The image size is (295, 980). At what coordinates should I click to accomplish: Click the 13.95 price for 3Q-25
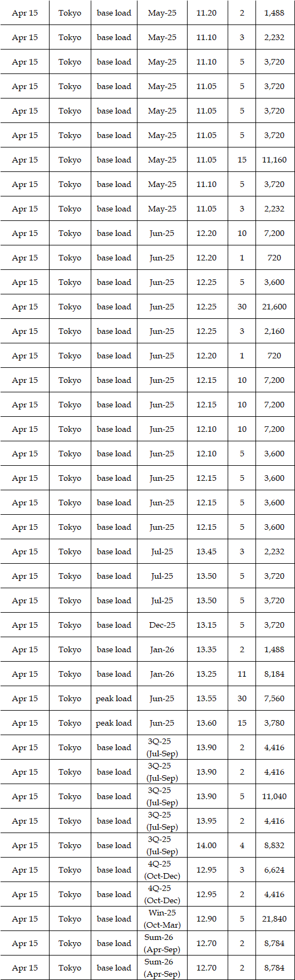[206, 821]
